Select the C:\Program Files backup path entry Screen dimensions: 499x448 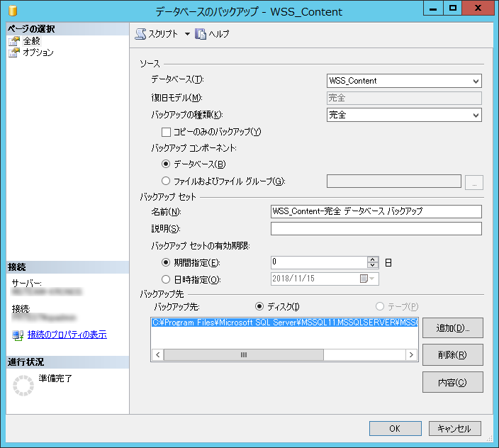[284, 323]
